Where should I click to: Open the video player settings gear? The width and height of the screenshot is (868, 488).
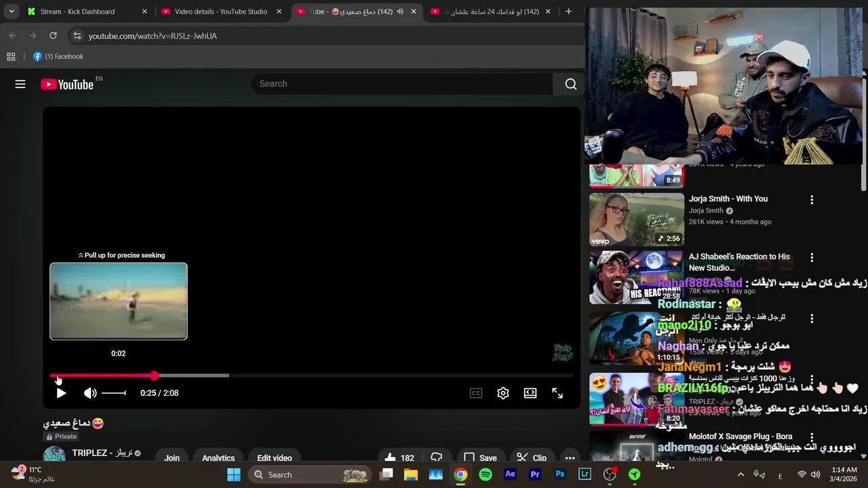coord(503,393)
